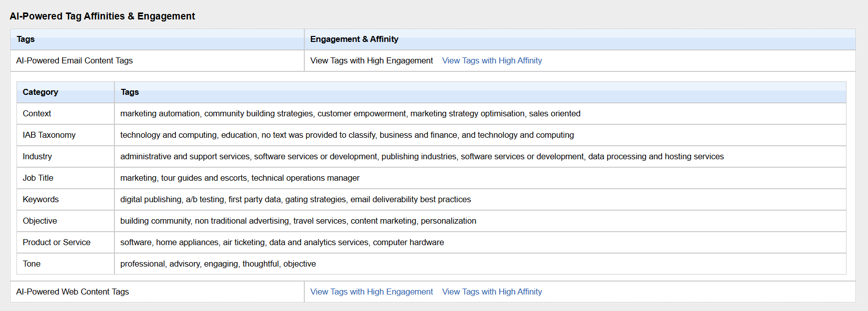This screenshot has height=311, width=868.
Task: Click the Engagement & Affinity column header
Action: click(x=354, y=39)
